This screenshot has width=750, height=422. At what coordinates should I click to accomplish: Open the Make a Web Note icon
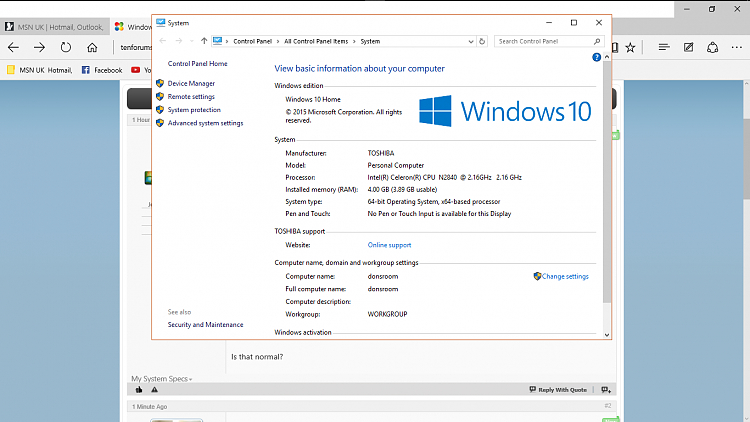(688, 47)
